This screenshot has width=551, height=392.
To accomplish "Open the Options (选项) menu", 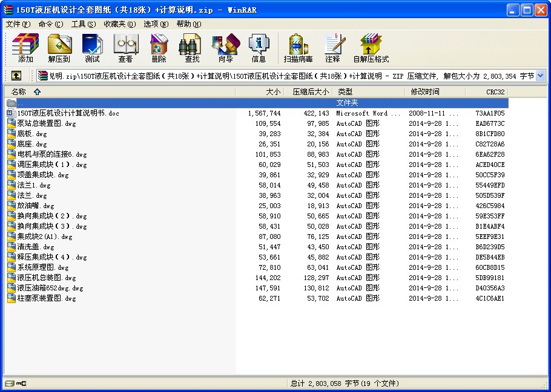I will point(156,24).
